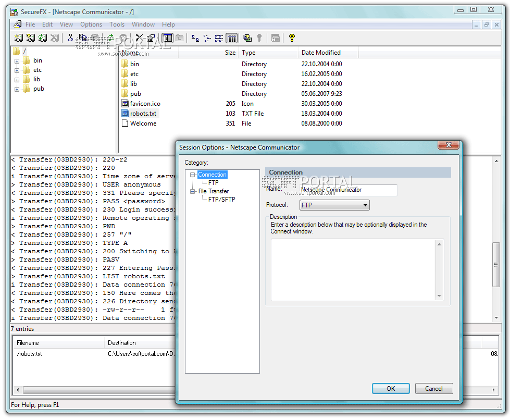The image size is (510, 420).
Task: Click the log pane vertical scrollbar thumb
Action: [496, 265]
